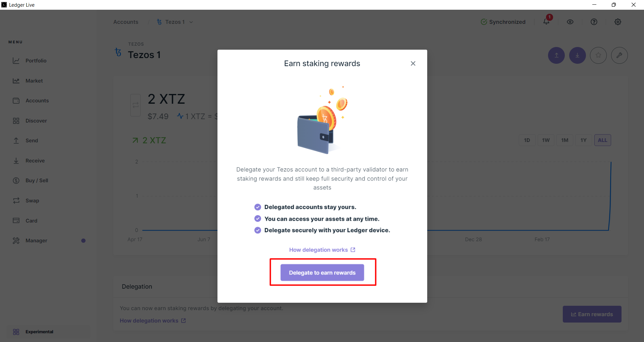Go to the Discover section
644x342 pixels.
16,120
